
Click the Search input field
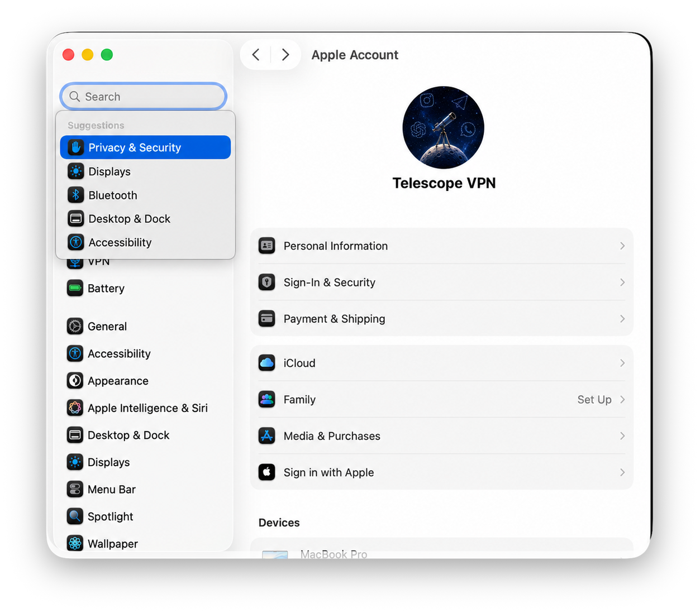coord(144,97)
